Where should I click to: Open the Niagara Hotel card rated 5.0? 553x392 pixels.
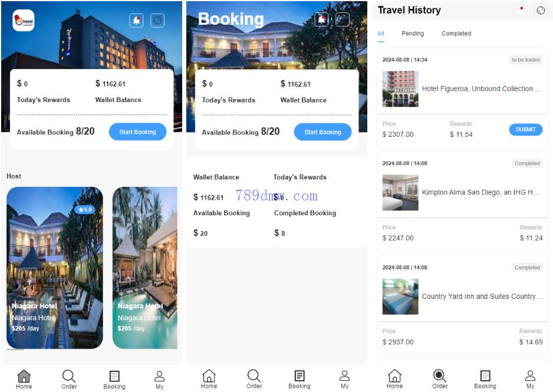(55, 268)
